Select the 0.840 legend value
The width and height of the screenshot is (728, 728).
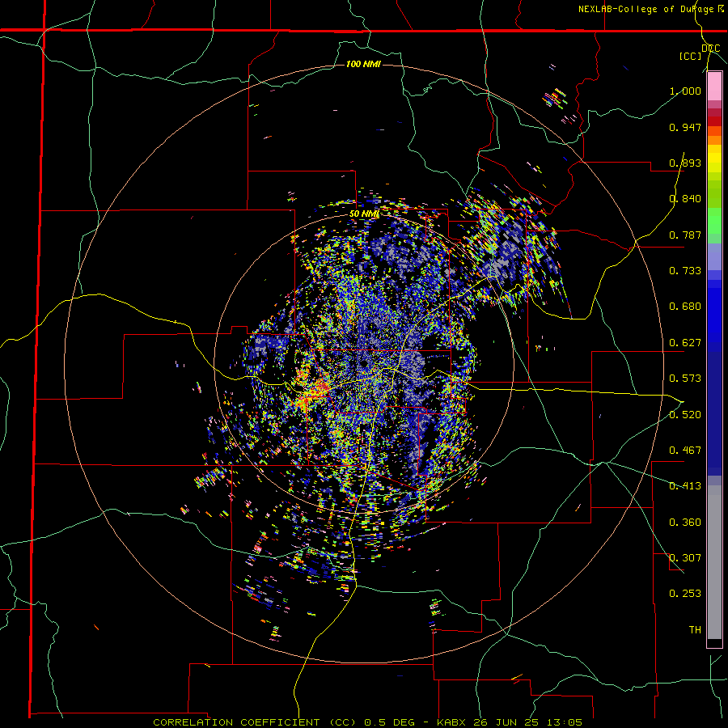tap(685, 199)
